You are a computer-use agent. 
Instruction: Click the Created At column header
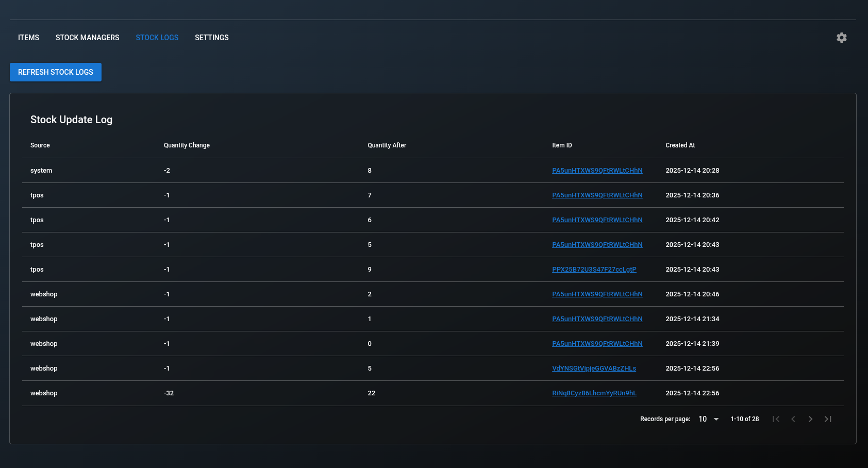(x=680, y=145)
